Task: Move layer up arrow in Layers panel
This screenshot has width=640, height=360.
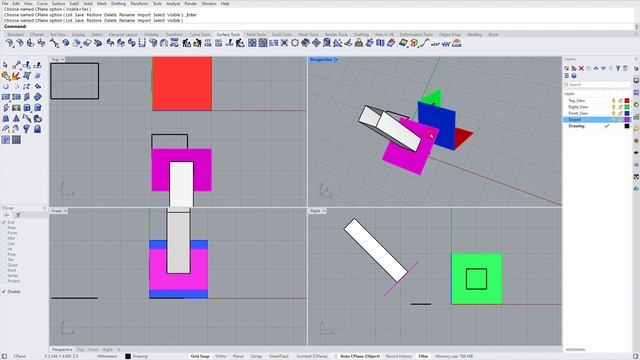Action: [x=596, y=69]
